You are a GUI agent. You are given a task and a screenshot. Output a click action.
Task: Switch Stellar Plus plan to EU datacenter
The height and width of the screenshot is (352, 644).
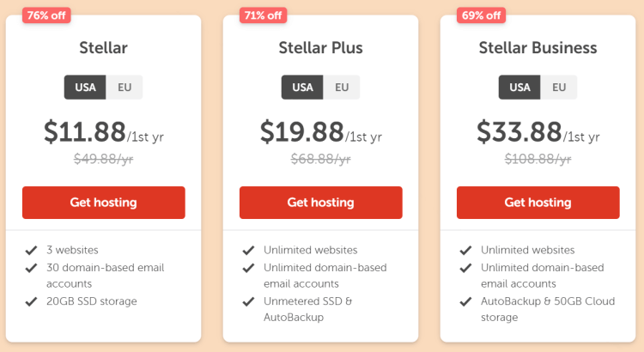[x=342, y=87]
